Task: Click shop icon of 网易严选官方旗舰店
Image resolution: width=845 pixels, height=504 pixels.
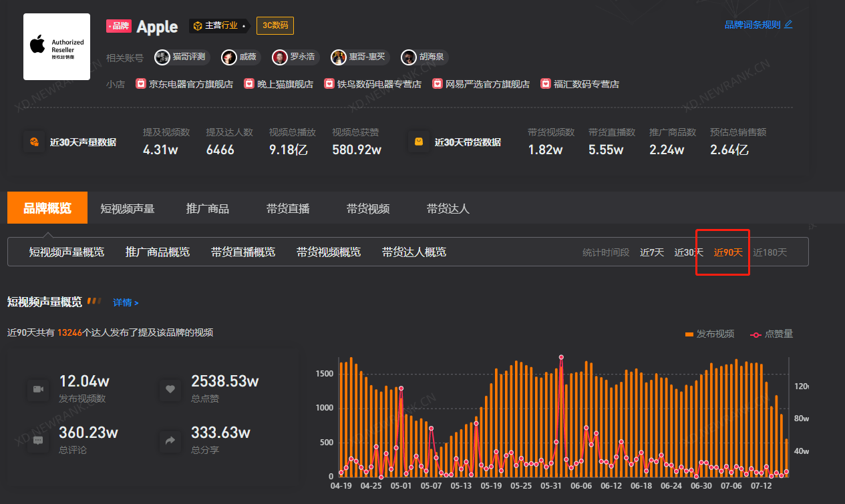Action: tap(438, 84)
